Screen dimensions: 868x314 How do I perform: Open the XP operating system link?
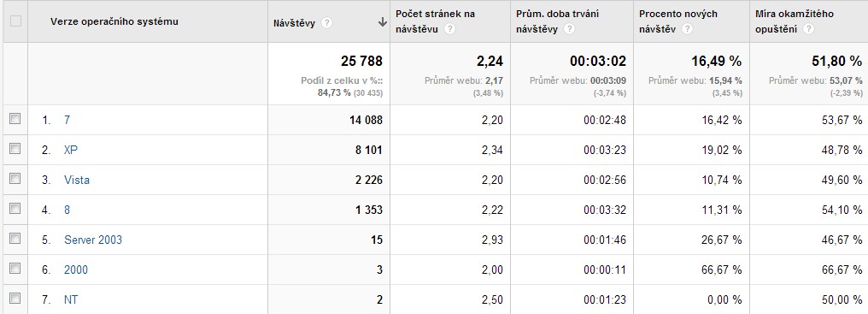tap(70, 150)
